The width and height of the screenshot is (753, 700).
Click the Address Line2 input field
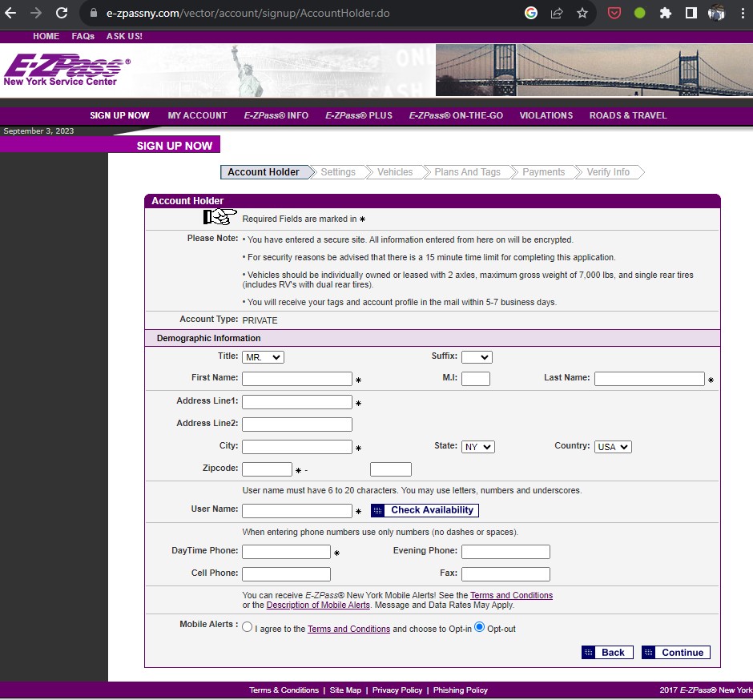[297, 424]
